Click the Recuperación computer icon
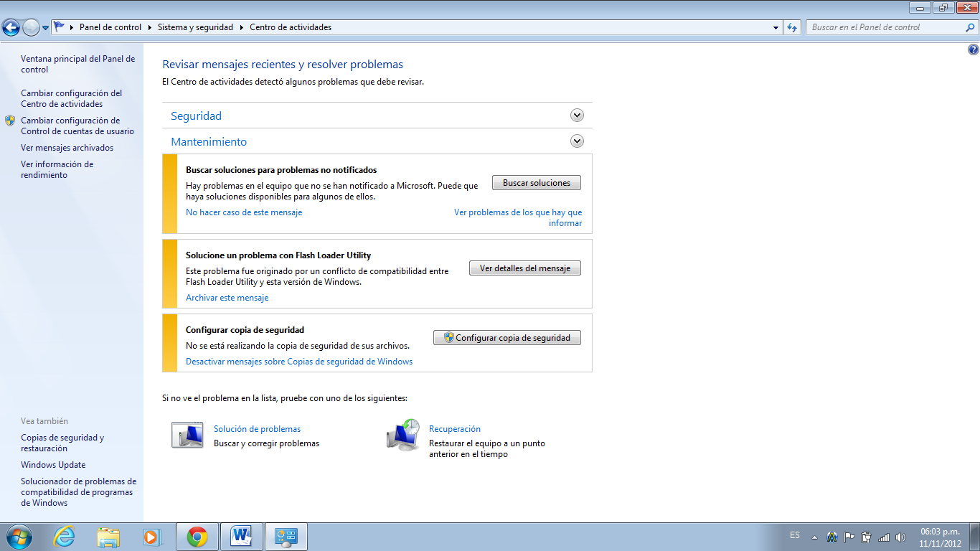The width and height of the screenshot is (980, 551). click(402, 435)
